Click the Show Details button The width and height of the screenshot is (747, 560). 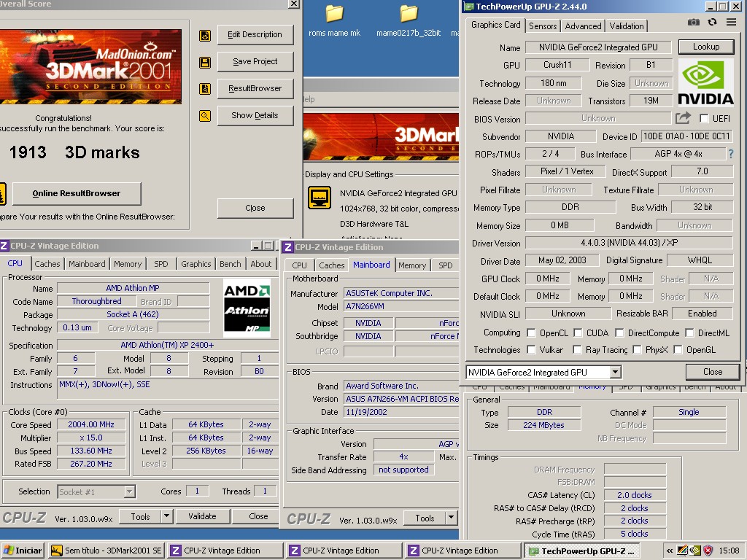[x=255, y=115]
